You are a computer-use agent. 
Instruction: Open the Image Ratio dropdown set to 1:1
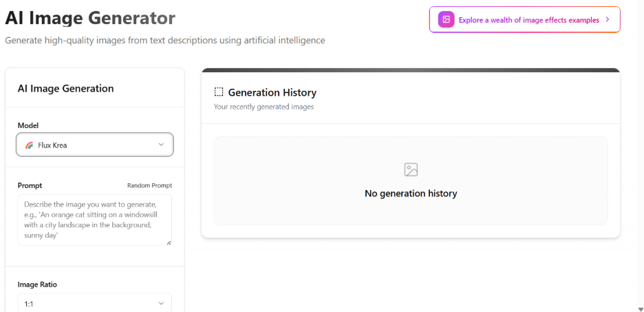pos(95,303)
